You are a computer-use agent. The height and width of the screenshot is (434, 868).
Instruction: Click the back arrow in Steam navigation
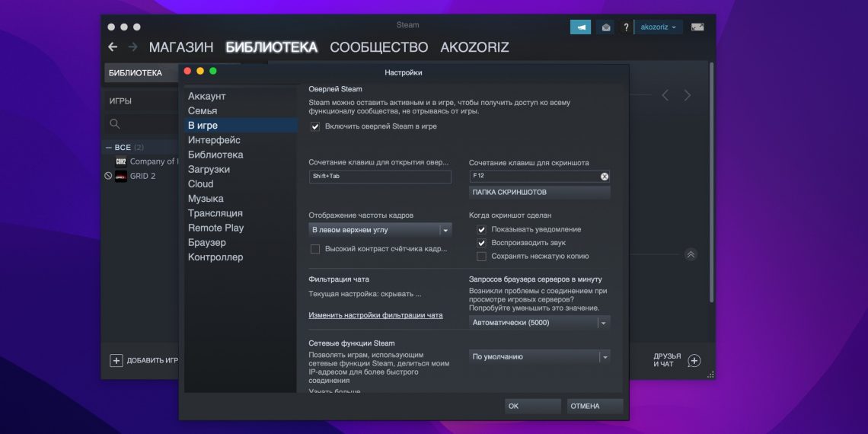pos(113,47)
